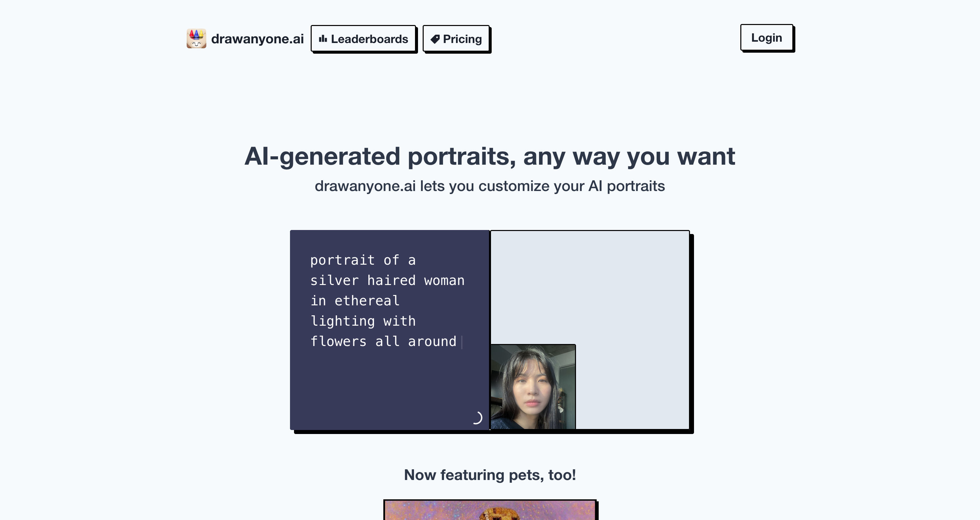The width and height of the screenshot is (980, 520).
Task: Click the loading spinner in the prompt panel
Action: click(x=478, y=418)
